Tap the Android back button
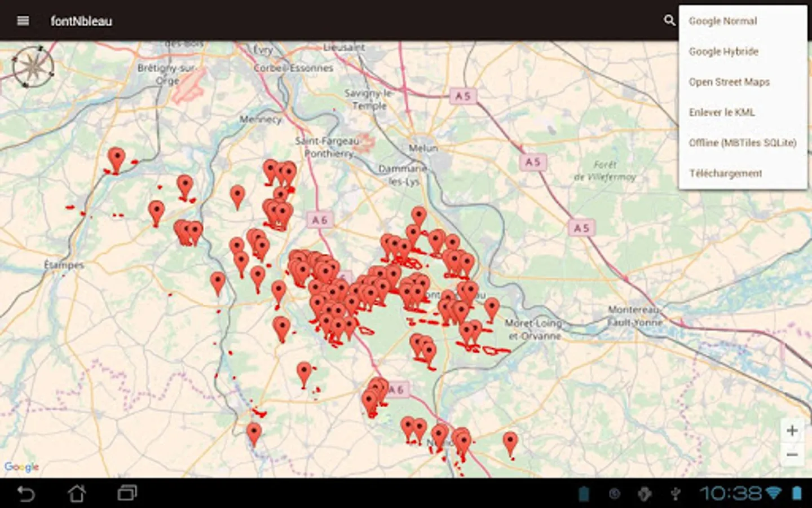812x508 pixels. (26, 493)
